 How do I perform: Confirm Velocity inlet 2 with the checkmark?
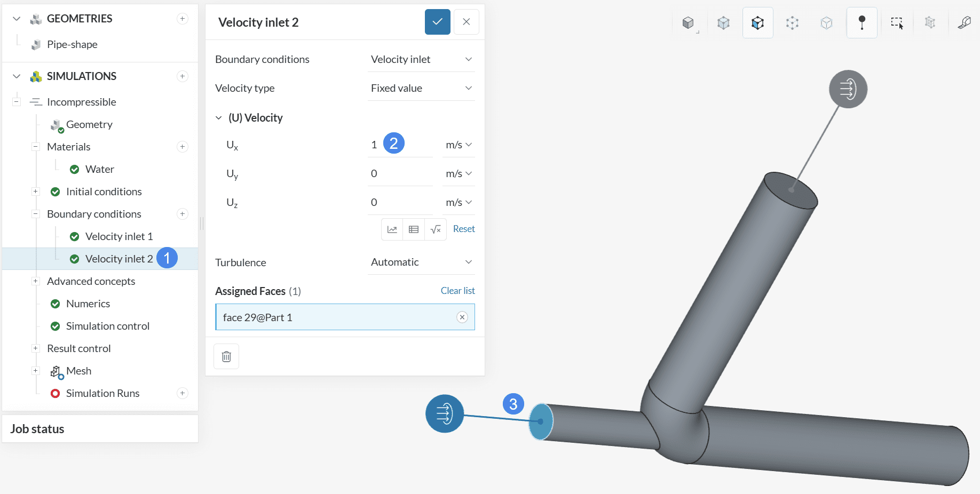coord(437,22)
